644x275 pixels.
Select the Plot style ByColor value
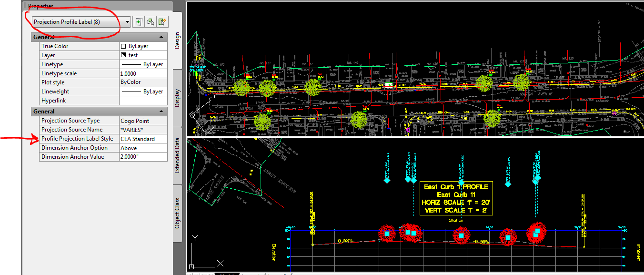(143, 82)
